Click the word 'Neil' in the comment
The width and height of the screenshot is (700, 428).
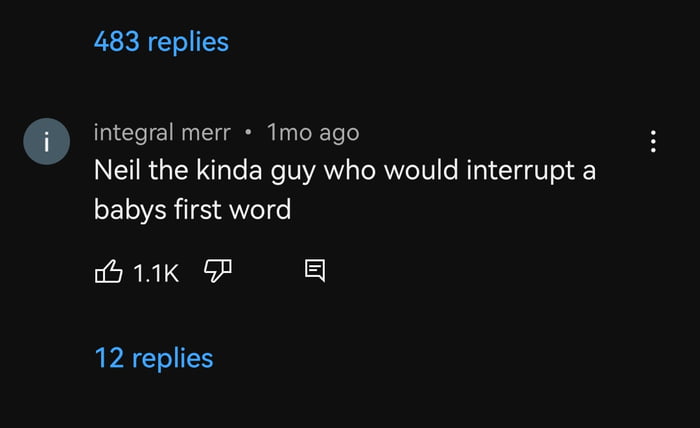(x=117, y=170)
